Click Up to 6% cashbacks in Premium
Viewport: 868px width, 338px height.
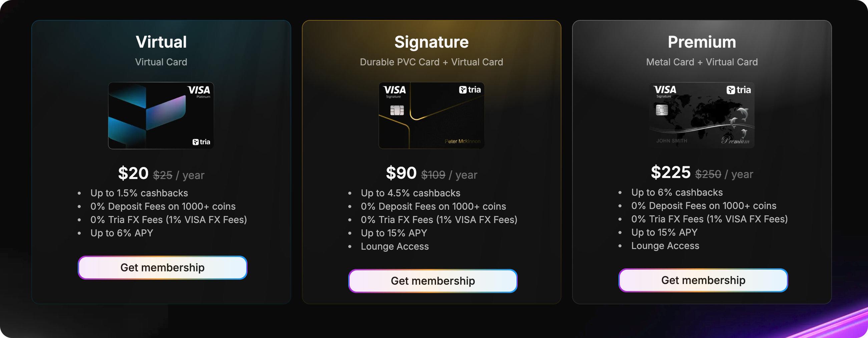(677, 192)
